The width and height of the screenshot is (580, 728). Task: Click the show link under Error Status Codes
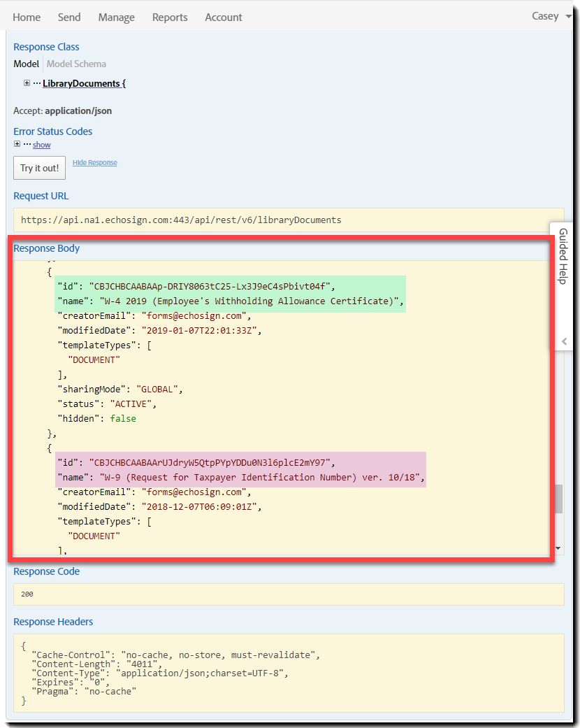pos(41,145)
